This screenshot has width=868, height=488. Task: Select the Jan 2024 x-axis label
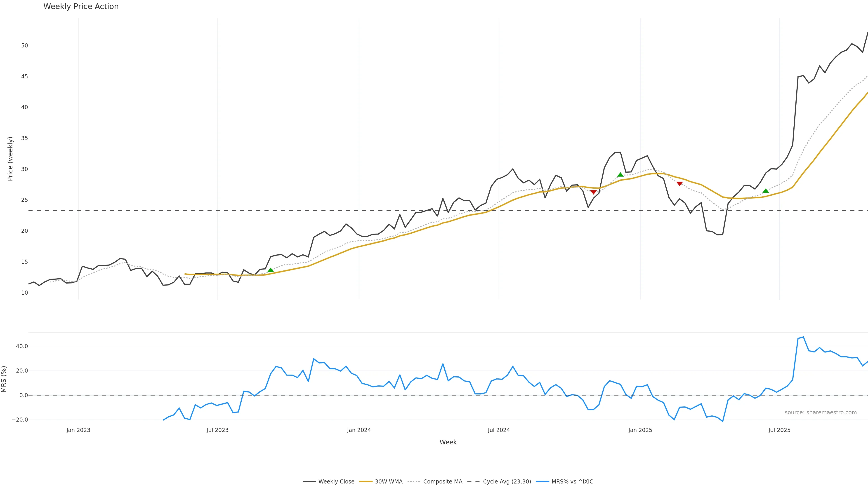[359, 430]
